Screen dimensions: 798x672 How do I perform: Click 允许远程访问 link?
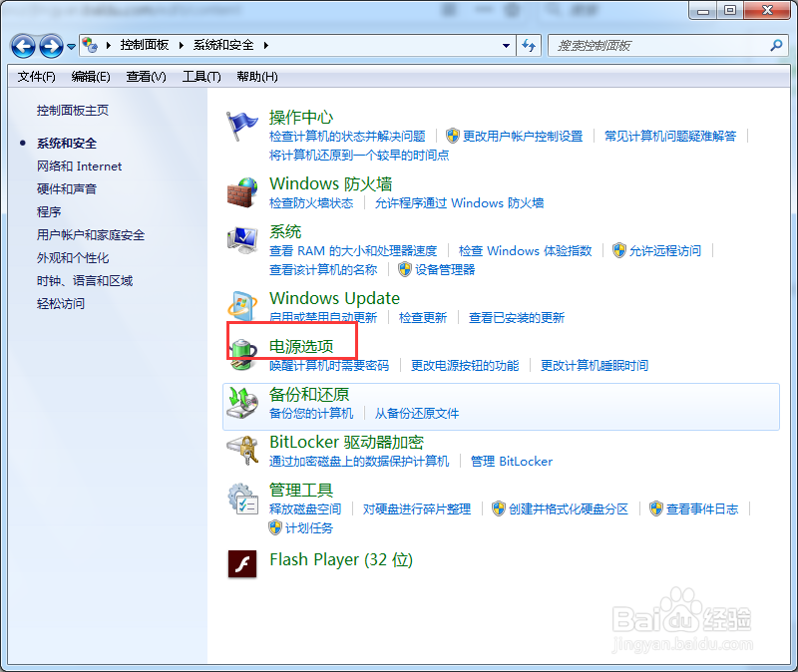coord(665,251)
